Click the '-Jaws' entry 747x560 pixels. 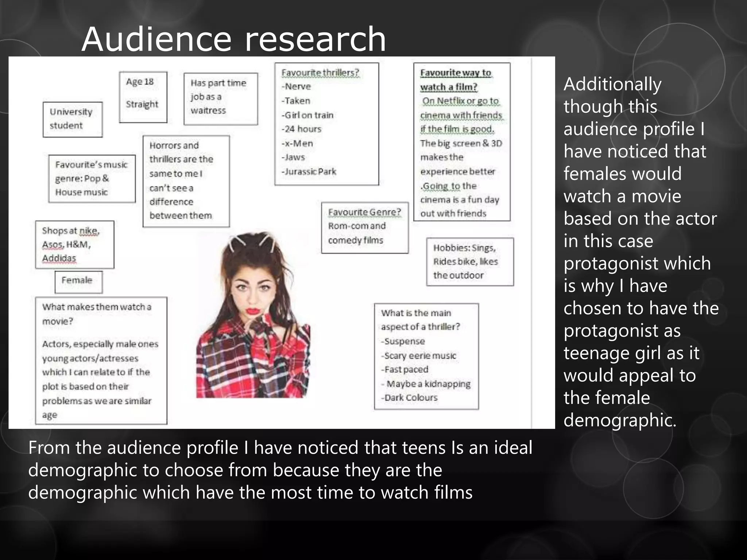(293, 157)
